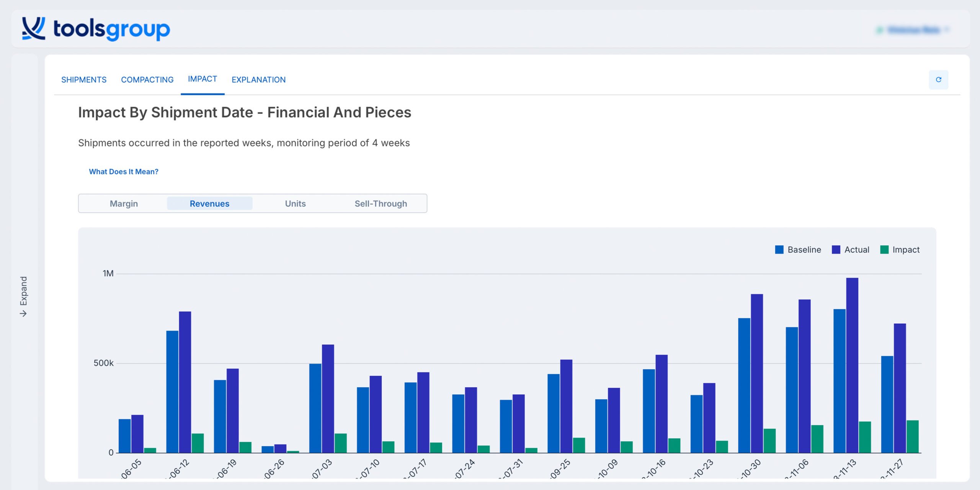Select the Revenues metric toggle
This screenshot has width=980, height=490.
(209, 203)
